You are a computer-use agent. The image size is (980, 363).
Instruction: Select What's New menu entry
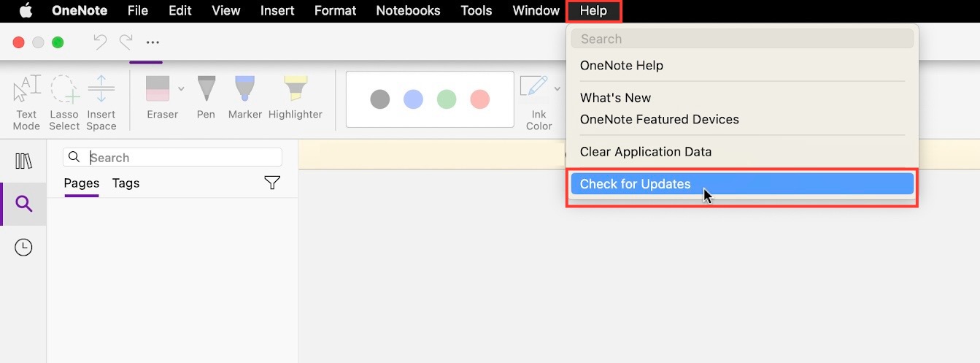(742, 97)
